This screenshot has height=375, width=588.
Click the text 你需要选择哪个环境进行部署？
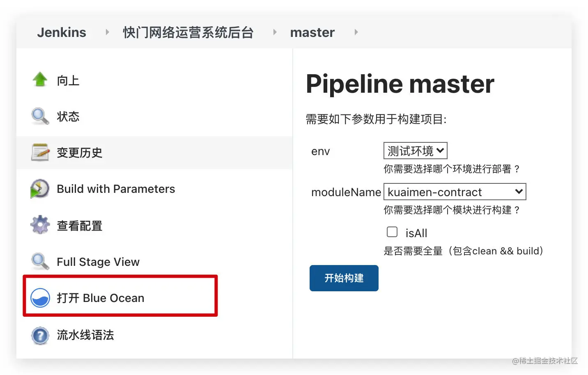coord(452,169)
